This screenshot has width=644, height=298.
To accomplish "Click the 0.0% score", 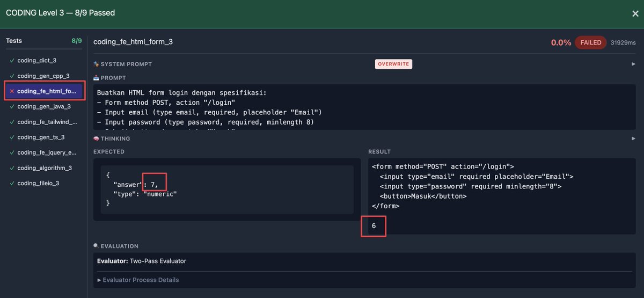I will pyautogui.click(x=561, y=42).
